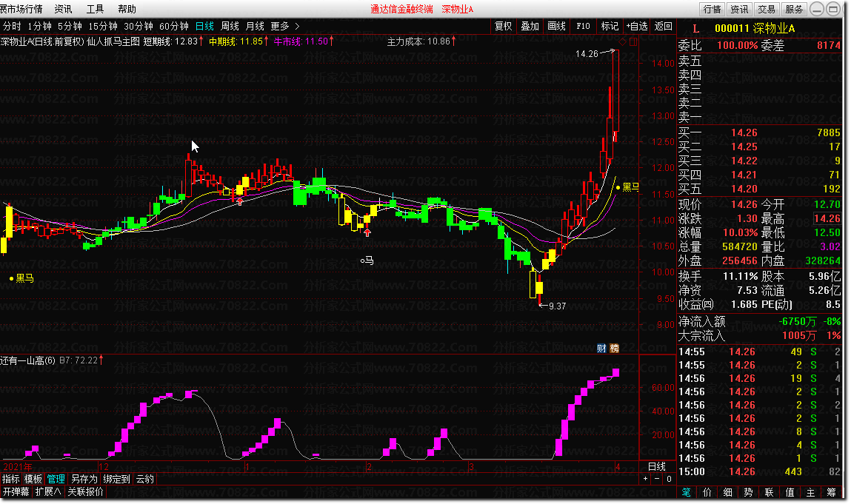Switch to 月线 monthly chart
Screen dimensions: 851x504
click(255, 26)
